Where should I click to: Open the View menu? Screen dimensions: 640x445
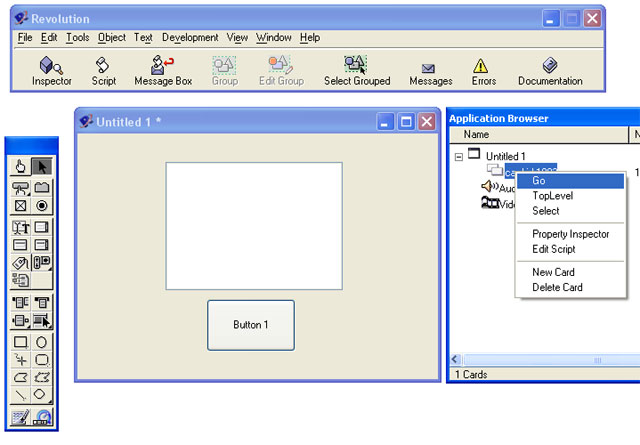pos(237,38)
